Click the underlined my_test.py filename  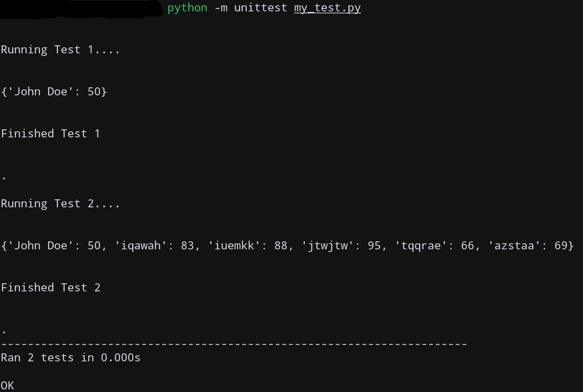pos(328,8)
